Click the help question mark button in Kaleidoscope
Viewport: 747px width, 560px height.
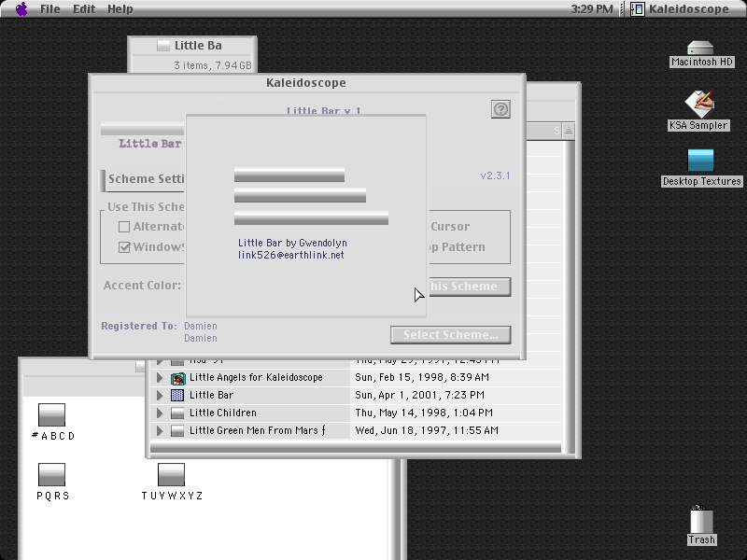500,109
